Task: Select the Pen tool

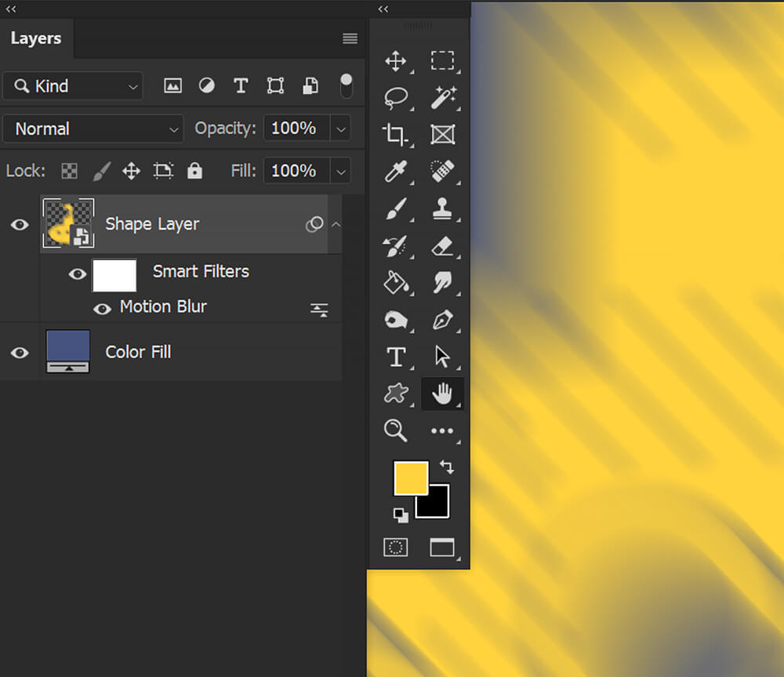Action: [442, 320]
